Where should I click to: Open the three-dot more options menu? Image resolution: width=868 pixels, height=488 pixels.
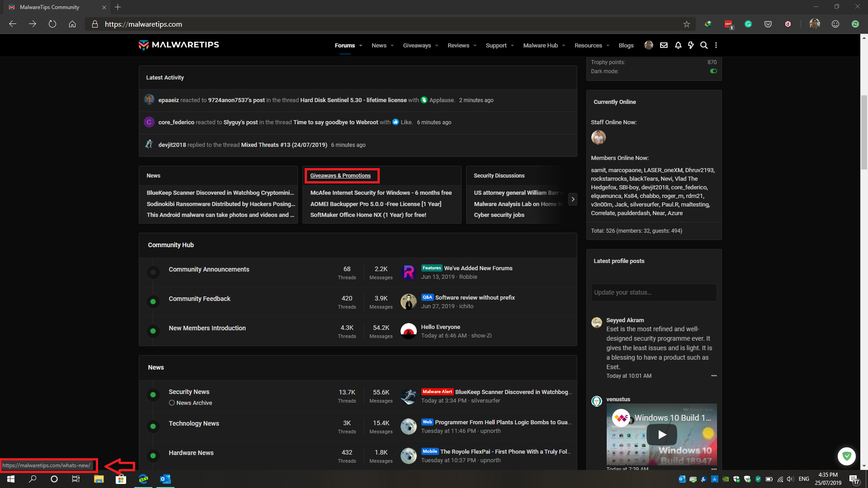click(716, 45)
